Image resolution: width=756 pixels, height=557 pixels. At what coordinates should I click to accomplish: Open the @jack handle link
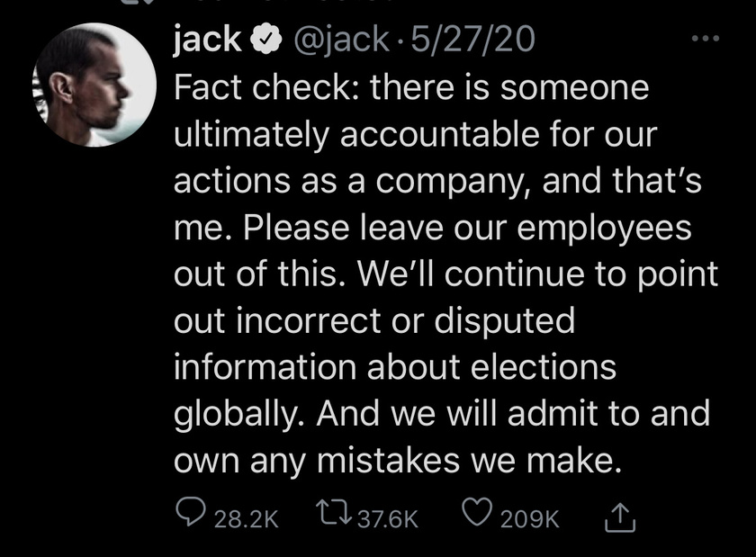341,40
